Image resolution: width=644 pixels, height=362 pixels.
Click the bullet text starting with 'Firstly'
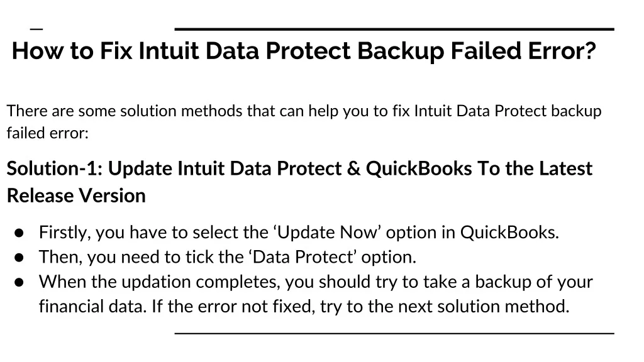tap(299, 233)
